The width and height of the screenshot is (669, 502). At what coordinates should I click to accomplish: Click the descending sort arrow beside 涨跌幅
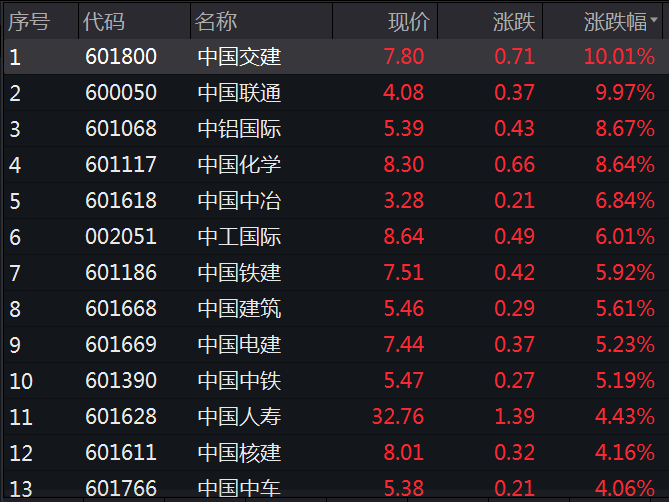coord(656,21)
